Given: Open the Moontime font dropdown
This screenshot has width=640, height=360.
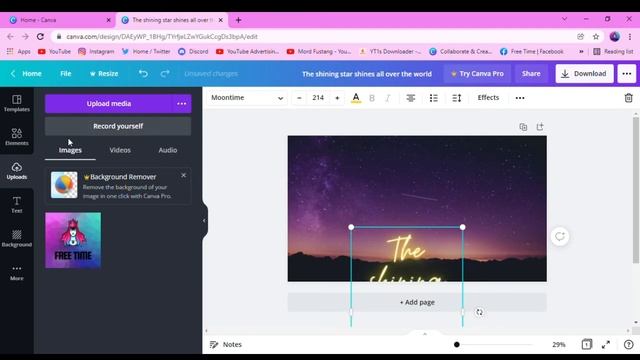Looking at the screenshot, I should tap(247, 98).
